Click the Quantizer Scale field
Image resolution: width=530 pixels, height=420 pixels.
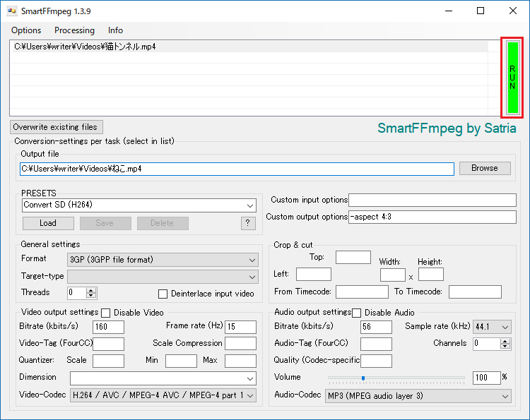[109, 361]
